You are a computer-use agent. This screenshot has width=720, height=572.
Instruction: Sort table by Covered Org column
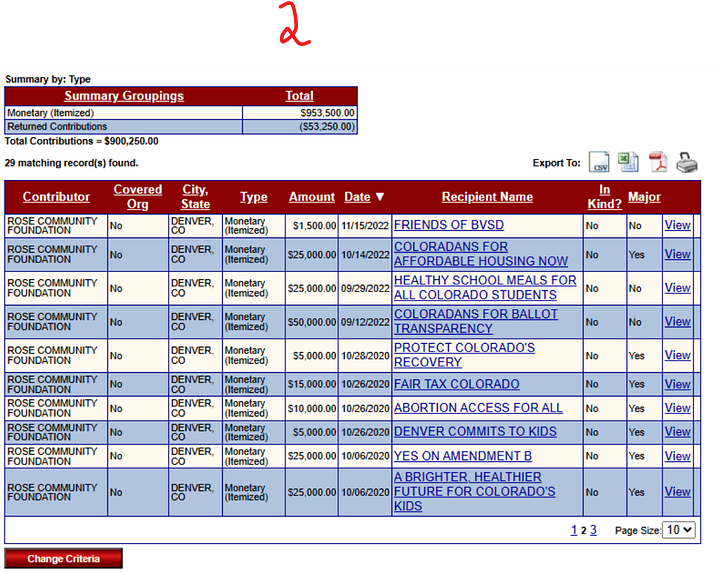(138, 197)
